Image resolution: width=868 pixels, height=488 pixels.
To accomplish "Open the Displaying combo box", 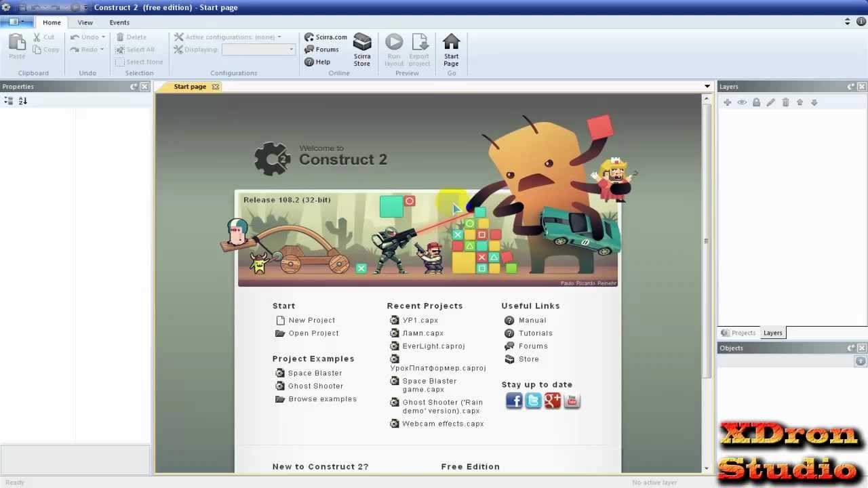I will pos(258,49).
